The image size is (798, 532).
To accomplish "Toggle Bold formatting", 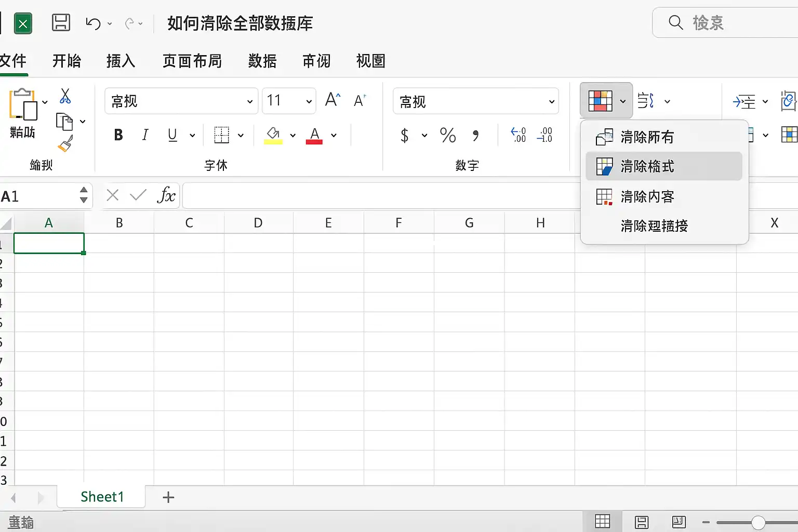I will click(118, 135).
